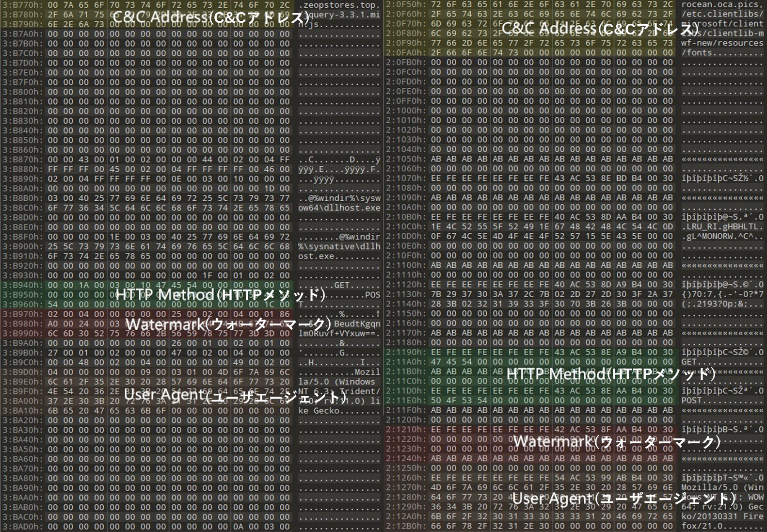Select the 2:0F50h offset address

tap(406, 4)
